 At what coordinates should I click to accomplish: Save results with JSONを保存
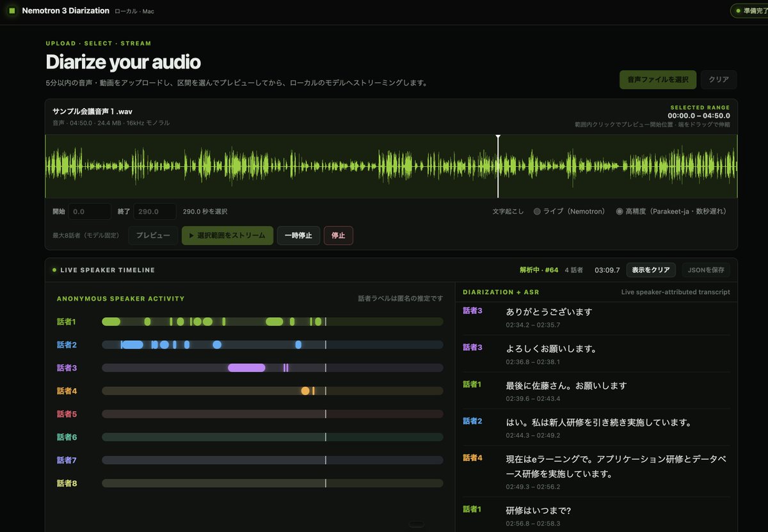(x=706, y=270)
